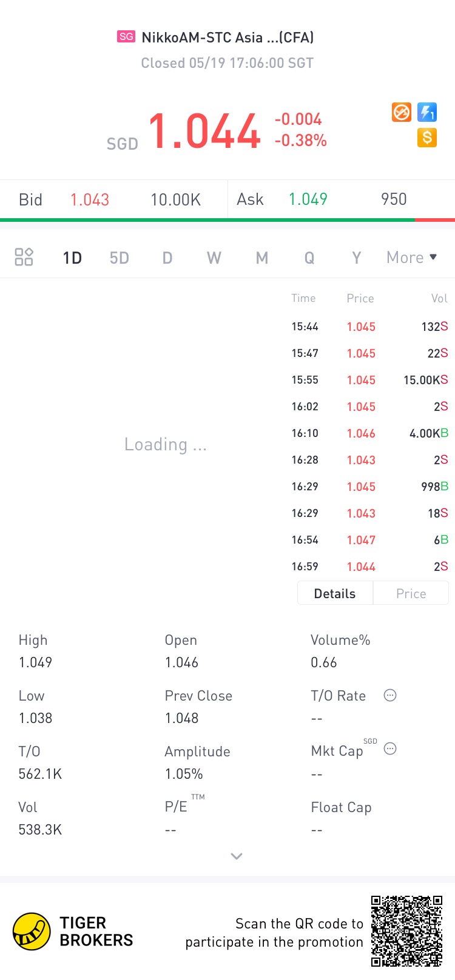Select the 16:10 trade row at 1.046
The width and height of the screenshot is (455, 980).
369,433
